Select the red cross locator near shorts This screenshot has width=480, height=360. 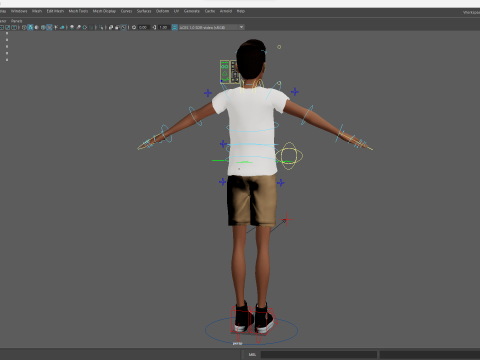pos(287,220)
